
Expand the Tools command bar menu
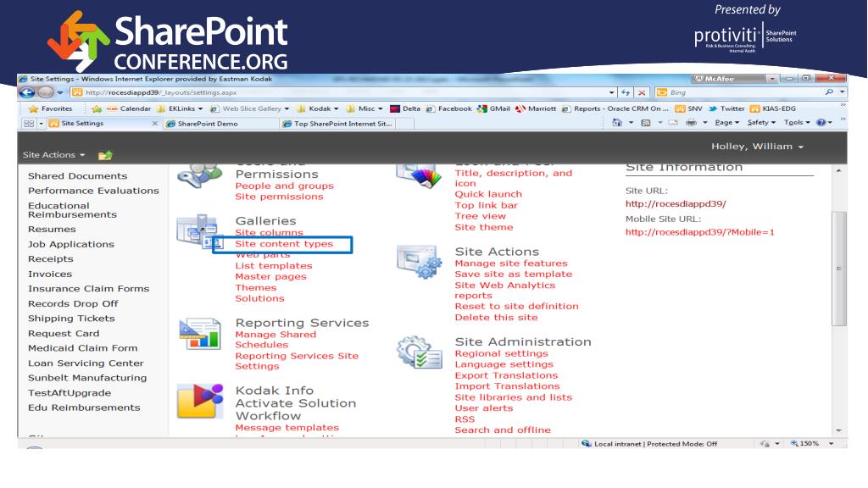pyautogui.click(x=797, y=122)
